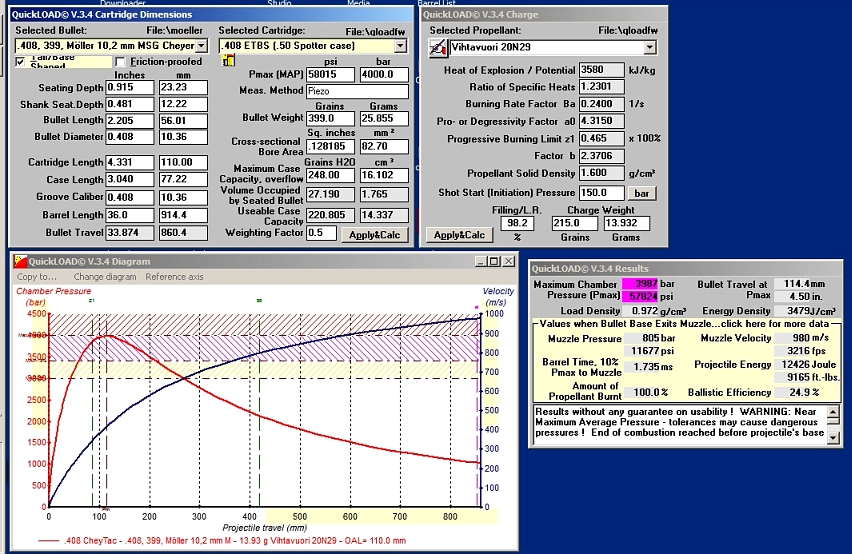Click the Bullet Travel mm field
Screen dimensions: 852x554
tap(183, 232)
